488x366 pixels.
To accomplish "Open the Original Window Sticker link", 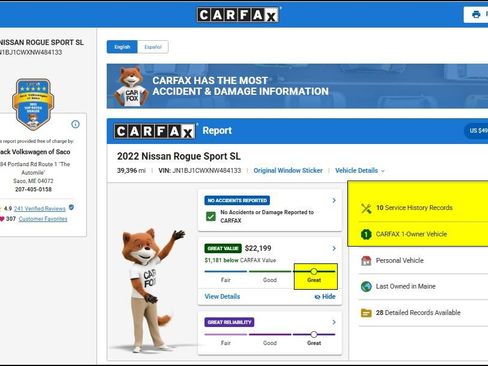I will click(x=288, y=170).
